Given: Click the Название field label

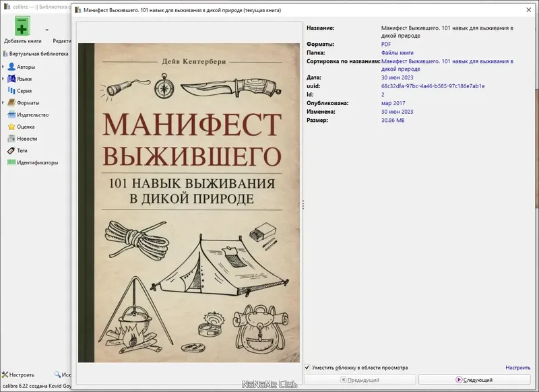Looking at the screenshot, I should tap(321, 28).
